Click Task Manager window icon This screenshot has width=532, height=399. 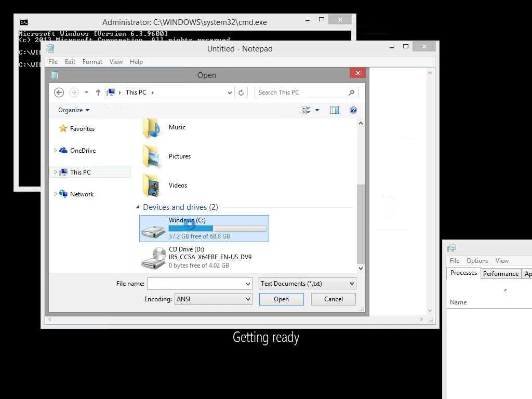click(x=451, y=248)
